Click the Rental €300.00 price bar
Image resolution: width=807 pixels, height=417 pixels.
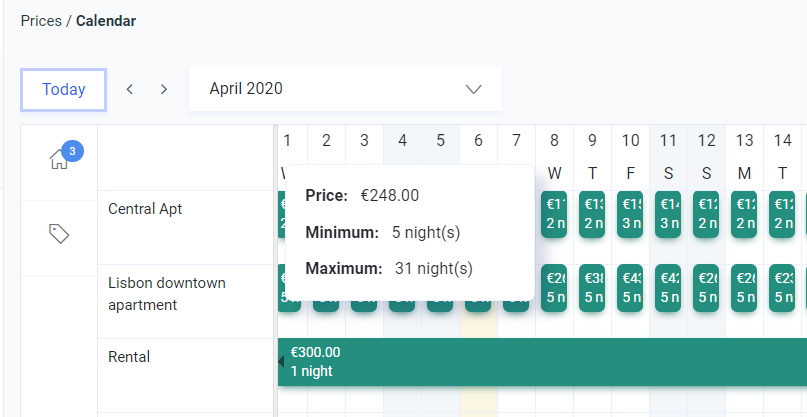point(540,362)
